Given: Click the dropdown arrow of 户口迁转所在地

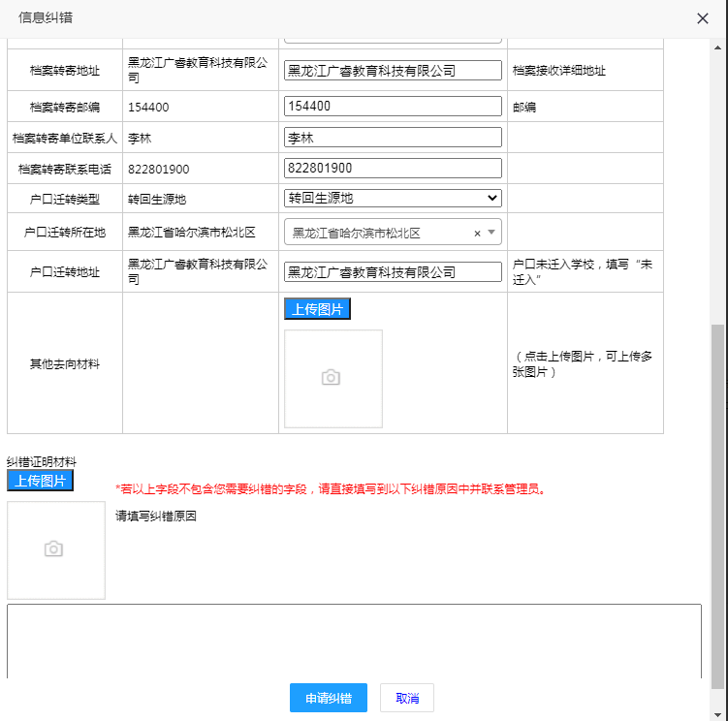Looking at the screenshot, I should point(491,233).
